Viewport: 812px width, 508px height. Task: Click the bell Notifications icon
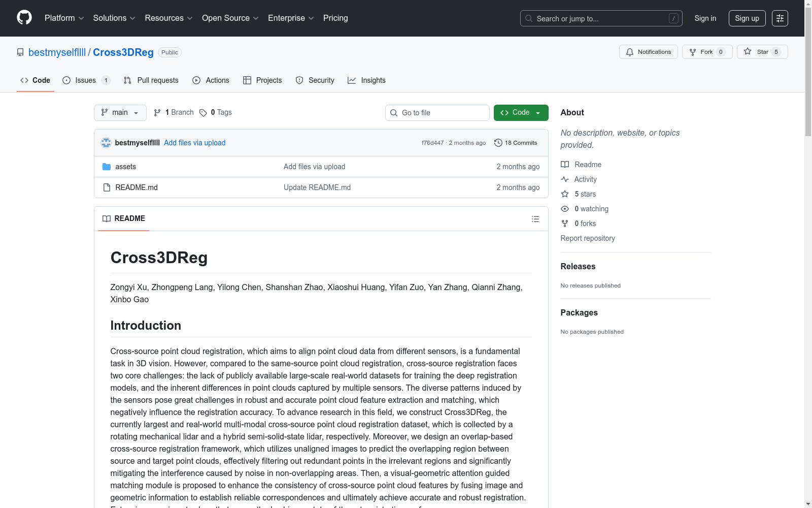tap(630, 52)
